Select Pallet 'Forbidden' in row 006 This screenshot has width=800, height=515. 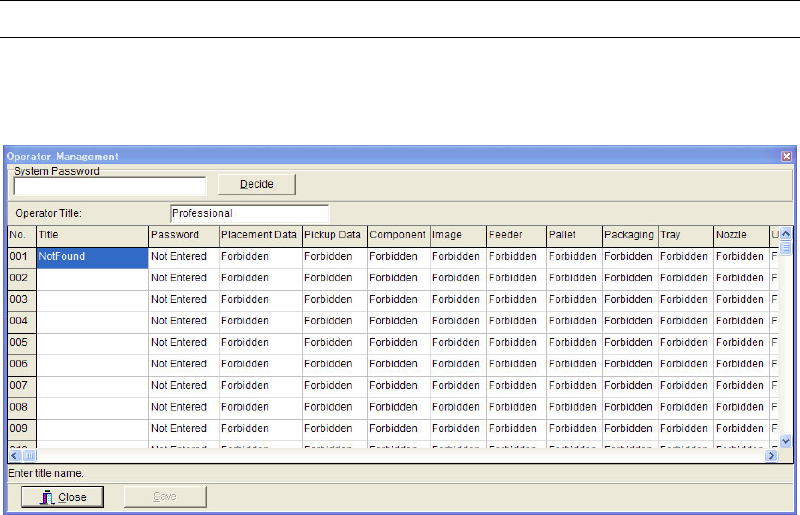(574, 364)
